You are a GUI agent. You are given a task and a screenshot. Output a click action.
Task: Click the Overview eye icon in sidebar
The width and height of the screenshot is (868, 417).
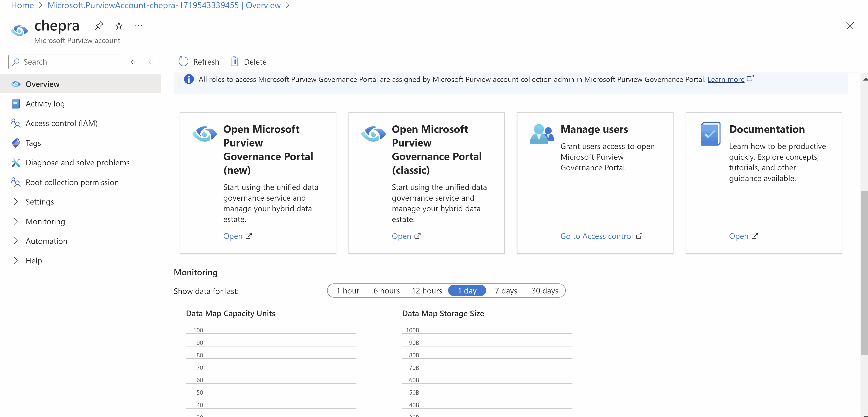click(16, 84)
